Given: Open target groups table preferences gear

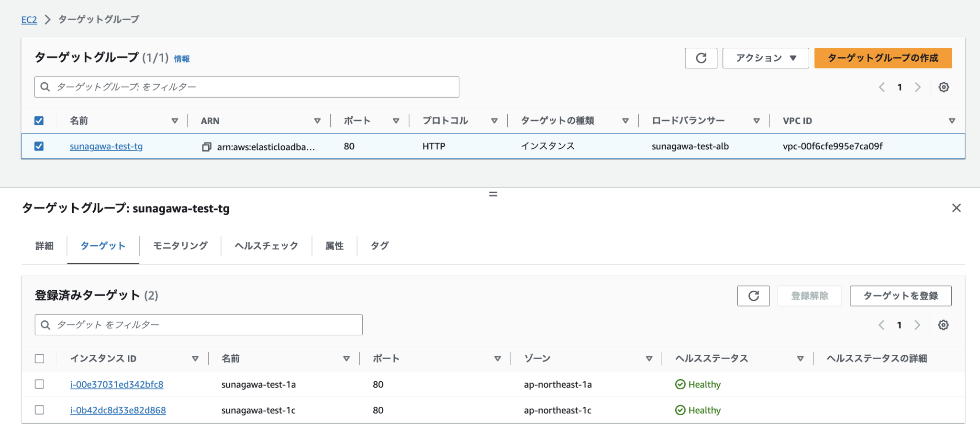Looking at the screenshot, I should pos(944,87).
